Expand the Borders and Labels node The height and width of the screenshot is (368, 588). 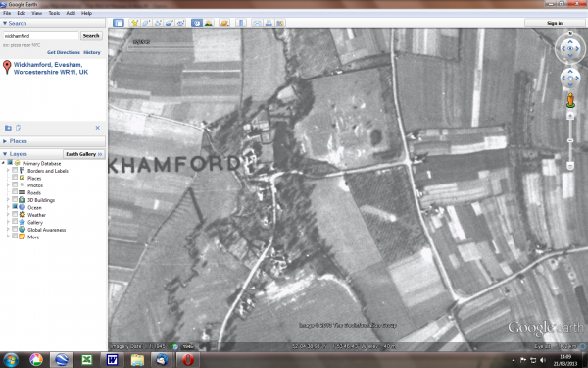(8, 170)
